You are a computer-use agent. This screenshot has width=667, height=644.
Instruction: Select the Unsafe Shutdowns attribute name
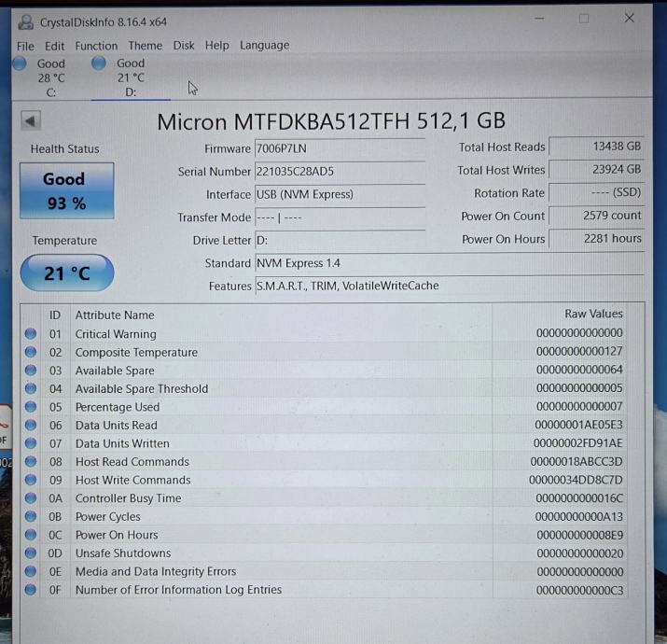pyautogui.click(x=123, y=553)
